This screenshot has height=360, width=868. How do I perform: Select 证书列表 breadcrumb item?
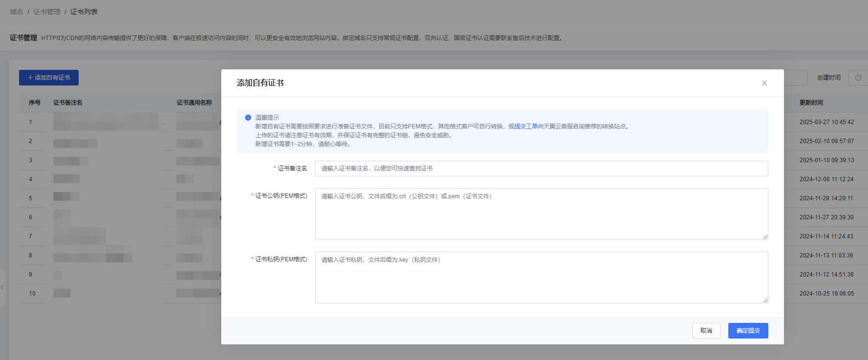click(x=84, y=12)
